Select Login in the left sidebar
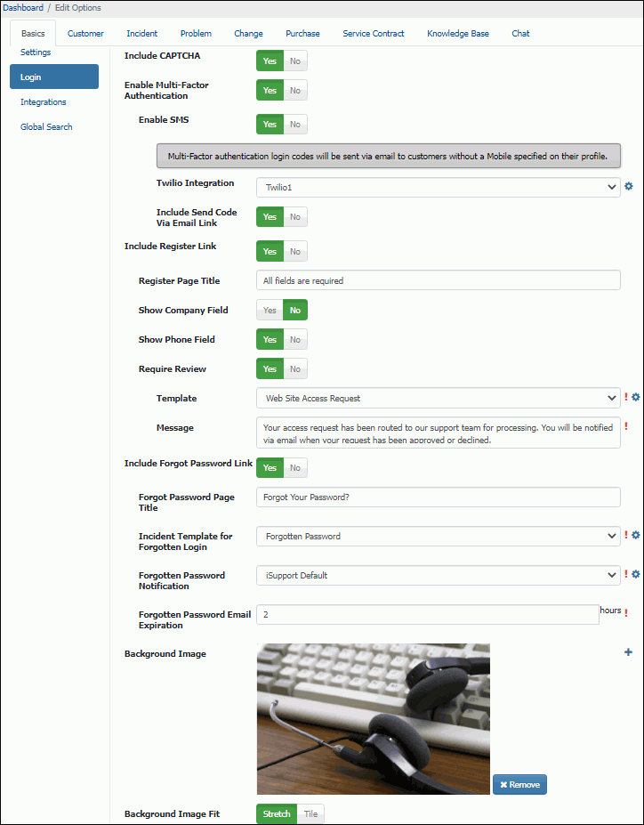This screenshot has width=644, height=825. 54,77
